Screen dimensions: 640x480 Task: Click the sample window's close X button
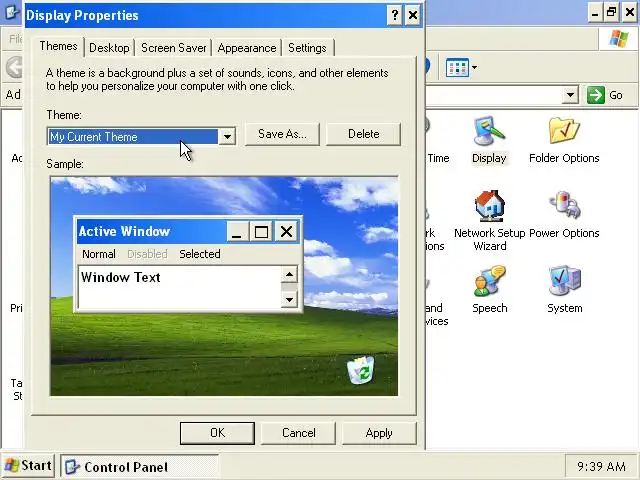(286, 231)
